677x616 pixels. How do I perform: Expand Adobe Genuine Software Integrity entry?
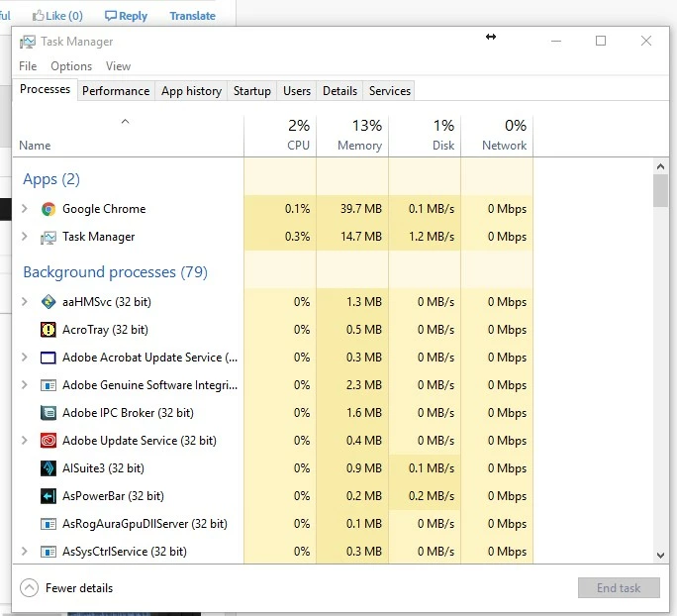[x=25, y=385]
